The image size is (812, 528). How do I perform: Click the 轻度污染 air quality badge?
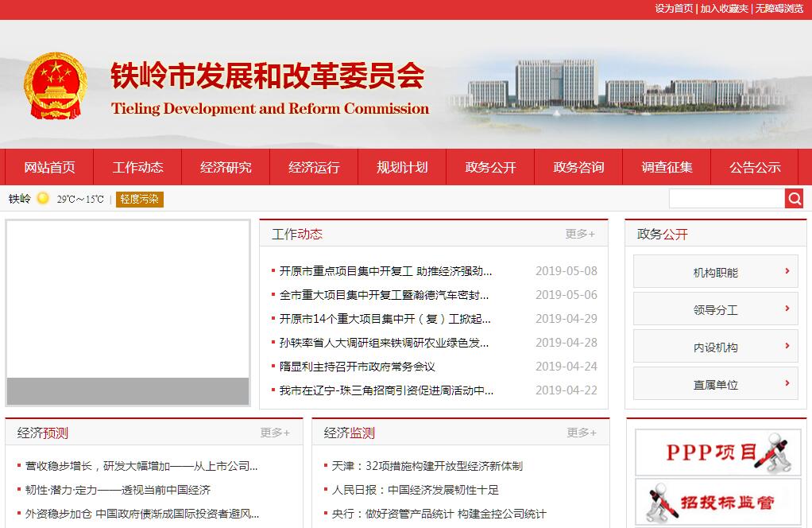coord(140,199)
